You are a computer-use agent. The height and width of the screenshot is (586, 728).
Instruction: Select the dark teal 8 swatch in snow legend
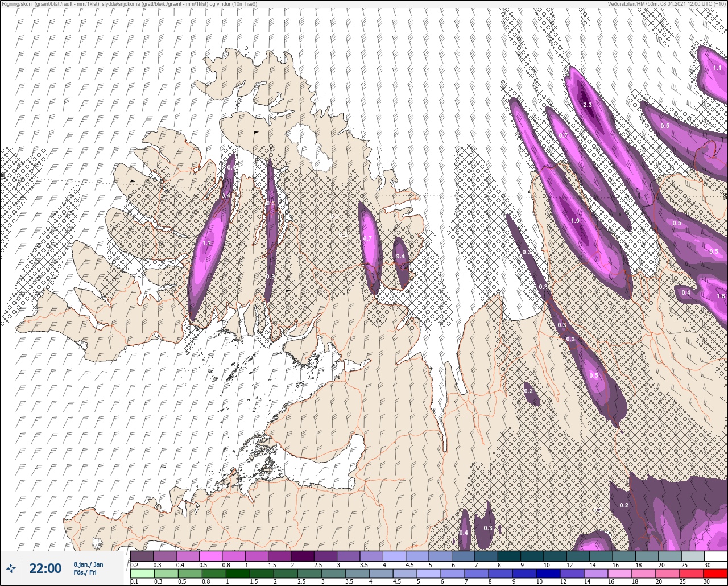[x=509, y=556]
